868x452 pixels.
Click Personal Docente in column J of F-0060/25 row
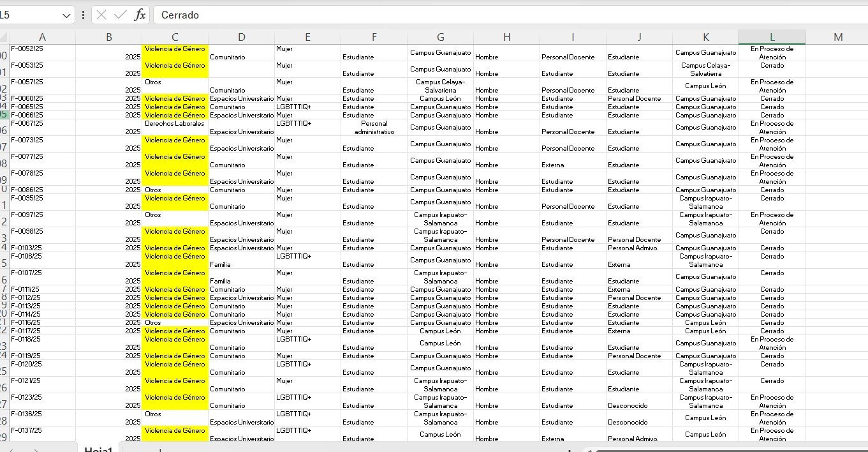coord(639,98)
